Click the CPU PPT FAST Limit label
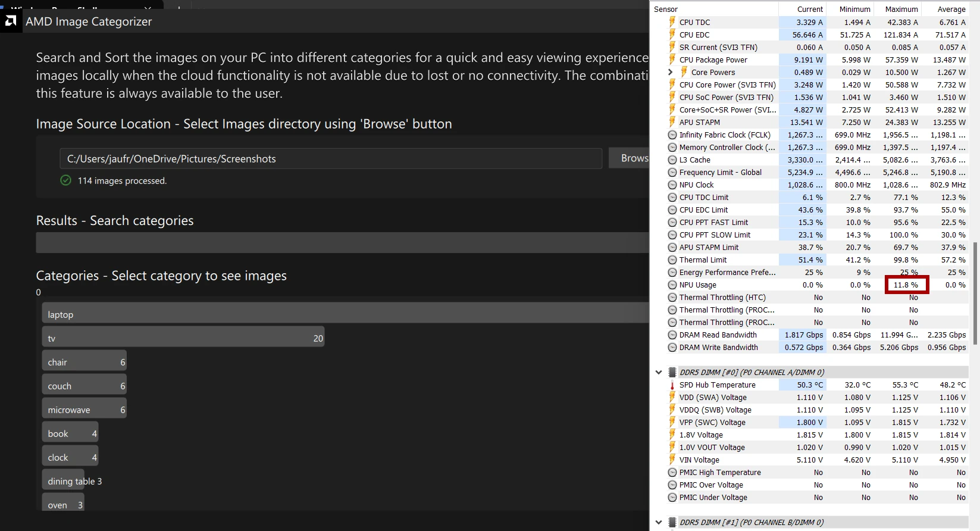Viewport: 980px width, 531px height. [713, 223]
